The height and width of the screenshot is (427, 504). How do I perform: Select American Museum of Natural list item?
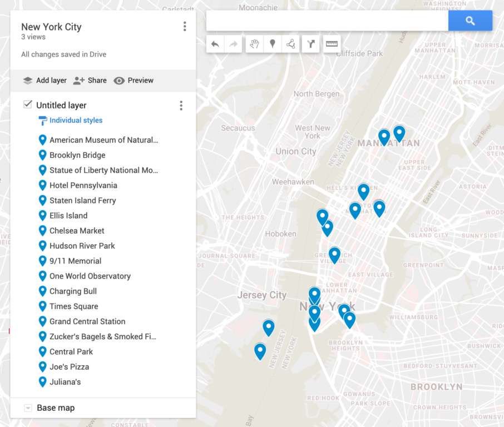(x=103, y=140)
